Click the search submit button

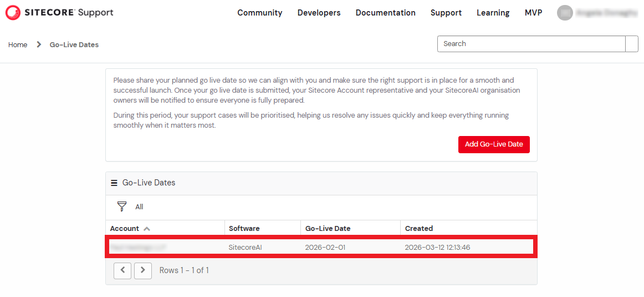(632, 44)
